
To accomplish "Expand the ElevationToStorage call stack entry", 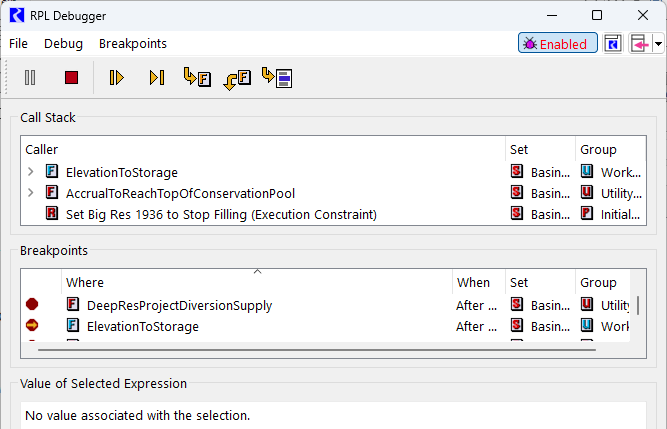I will (x=31, y=172).
